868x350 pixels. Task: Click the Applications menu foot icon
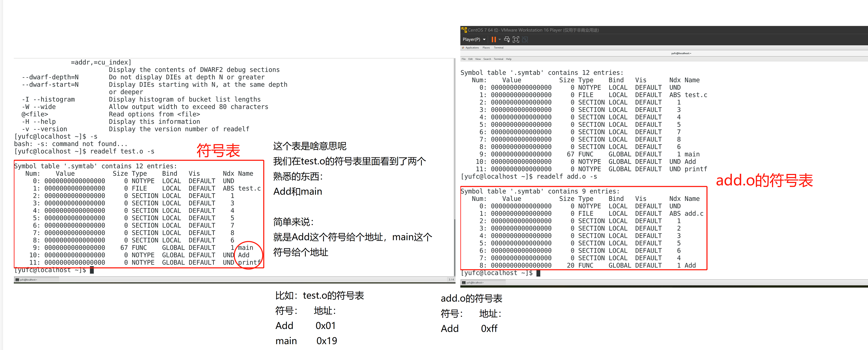[x=463, y=48]
